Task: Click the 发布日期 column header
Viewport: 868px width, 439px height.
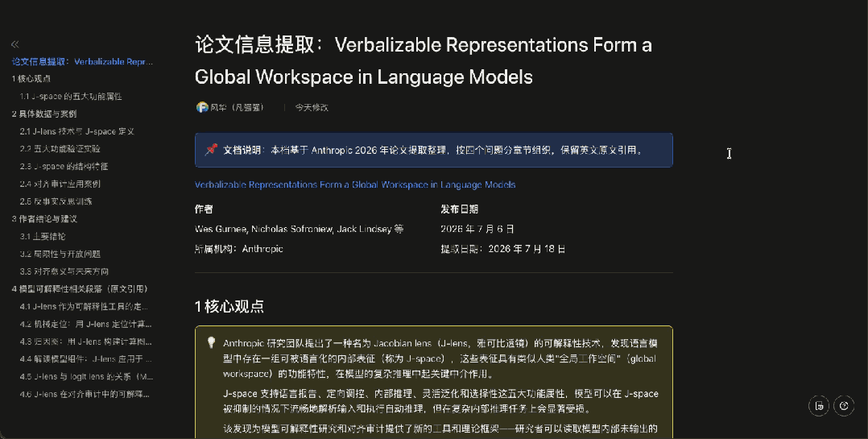Action: [459, 209]
